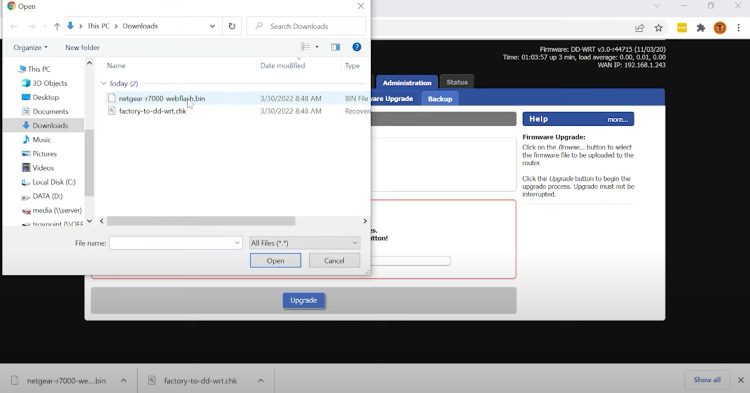Close the downloads bar
Screen dimensions: 750x393
[740, 380]
